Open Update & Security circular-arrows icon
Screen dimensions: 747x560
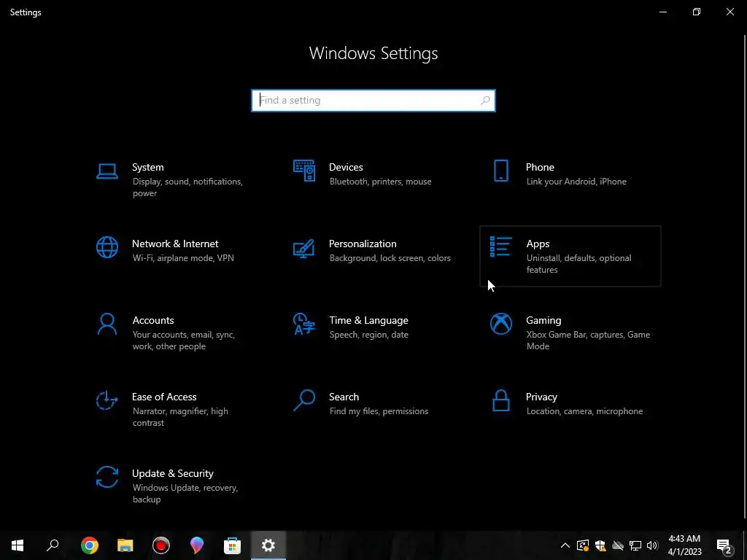click(107, 477)
